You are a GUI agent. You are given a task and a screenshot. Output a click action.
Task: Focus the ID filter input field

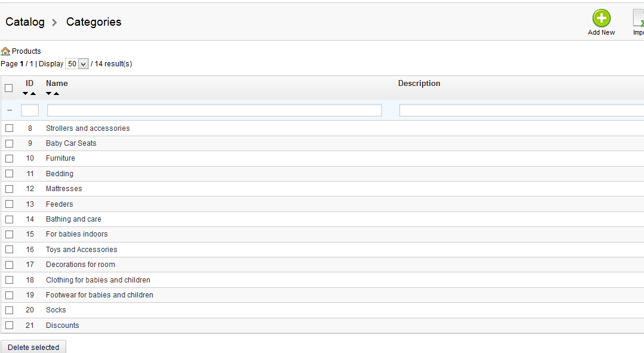point(30,110)
